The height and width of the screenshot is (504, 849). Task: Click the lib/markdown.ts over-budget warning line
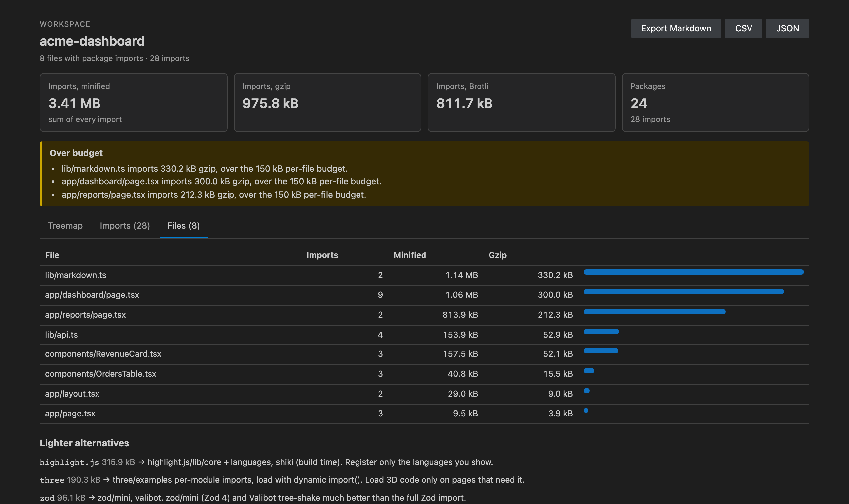click(x=204, y=169)
